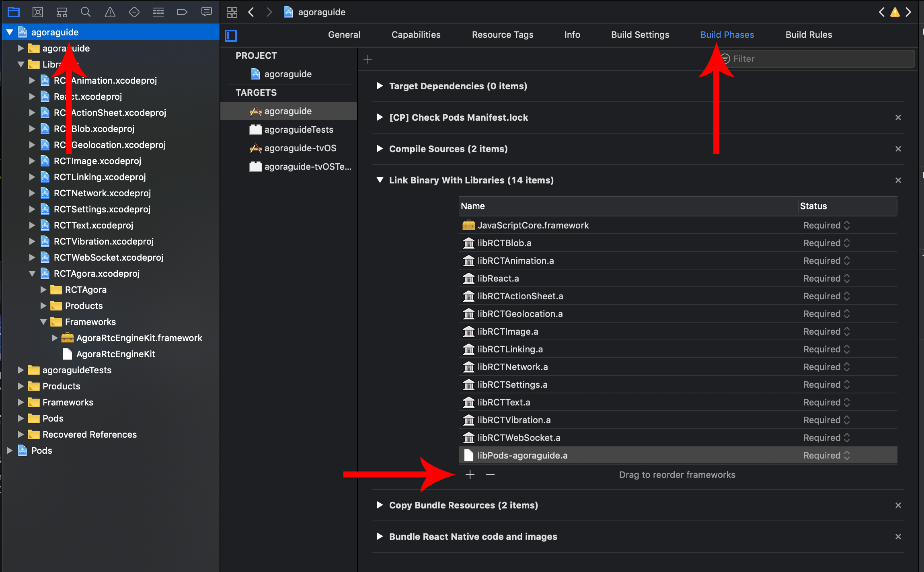Select the agoraguide-tvOS target
The image size is (924, 572).
[300, 148]
